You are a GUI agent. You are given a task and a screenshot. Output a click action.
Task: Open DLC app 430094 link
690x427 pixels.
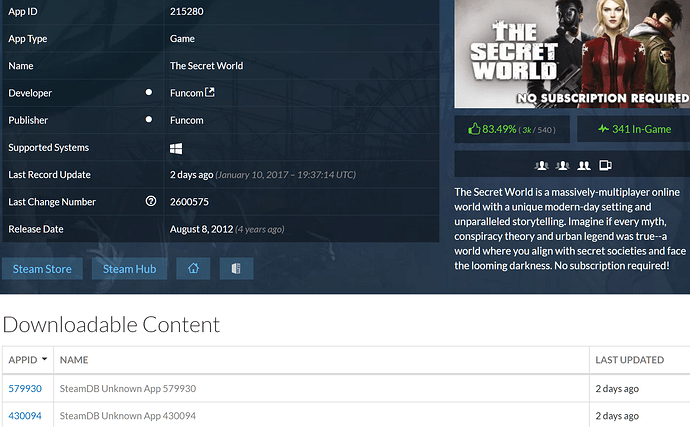coord(25,416)
